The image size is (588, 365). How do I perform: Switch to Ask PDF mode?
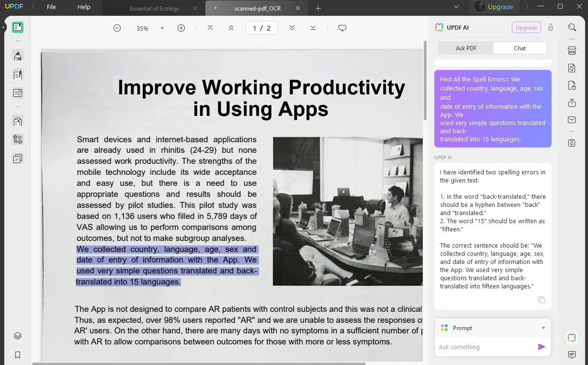(x=466, y=48)
